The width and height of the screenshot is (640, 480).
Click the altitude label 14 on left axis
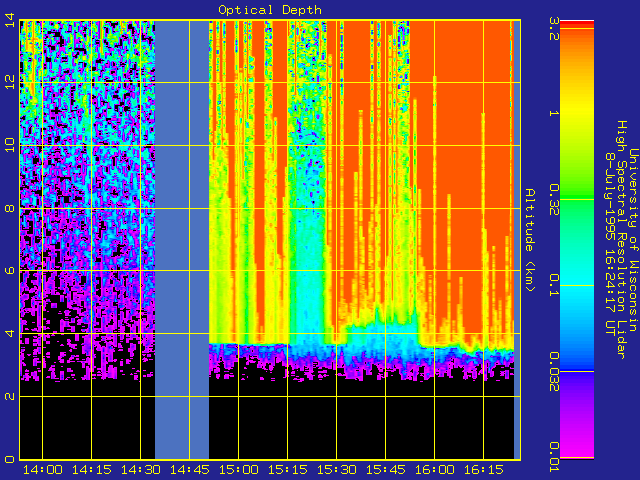point(10,20)
